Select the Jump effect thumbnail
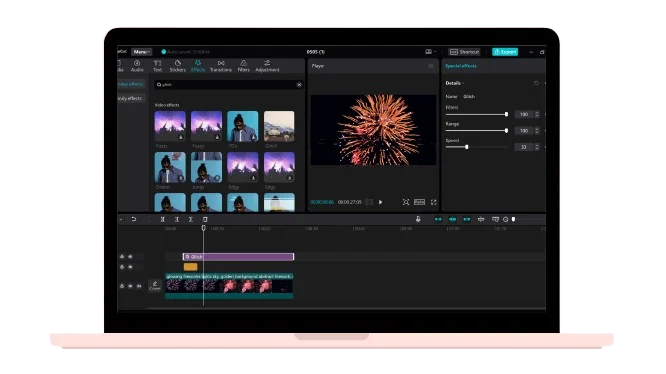666x374 pixels. click(206, 167)
